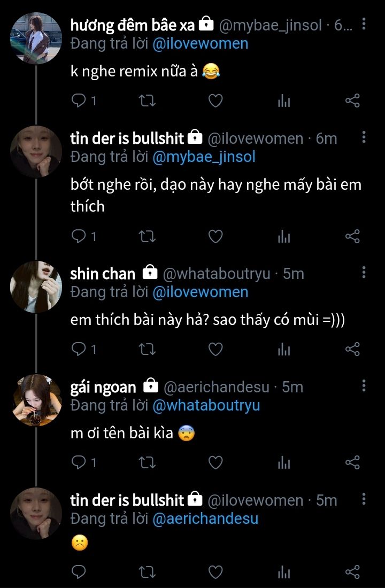Like the 'm ơi tên bài kìa' tweet
Image resolution: width=385 pixels, height=588 pixels.
(x=215, y=463)
